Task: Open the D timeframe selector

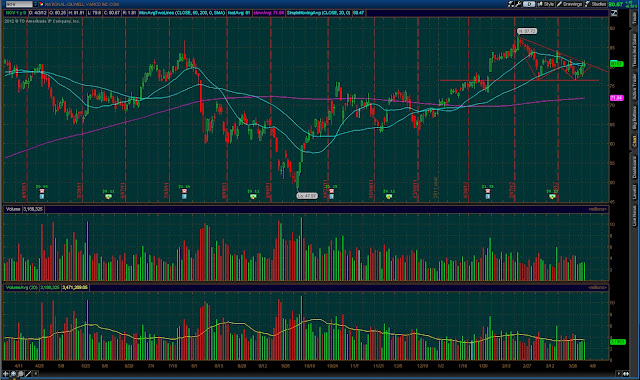Action: click(529, 4)
